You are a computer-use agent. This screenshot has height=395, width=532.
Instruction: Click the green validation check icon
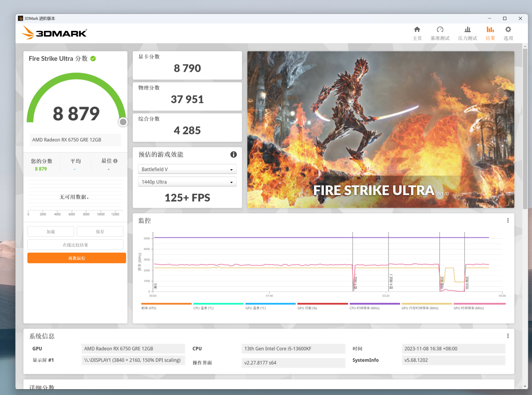[x=93, y=59]
